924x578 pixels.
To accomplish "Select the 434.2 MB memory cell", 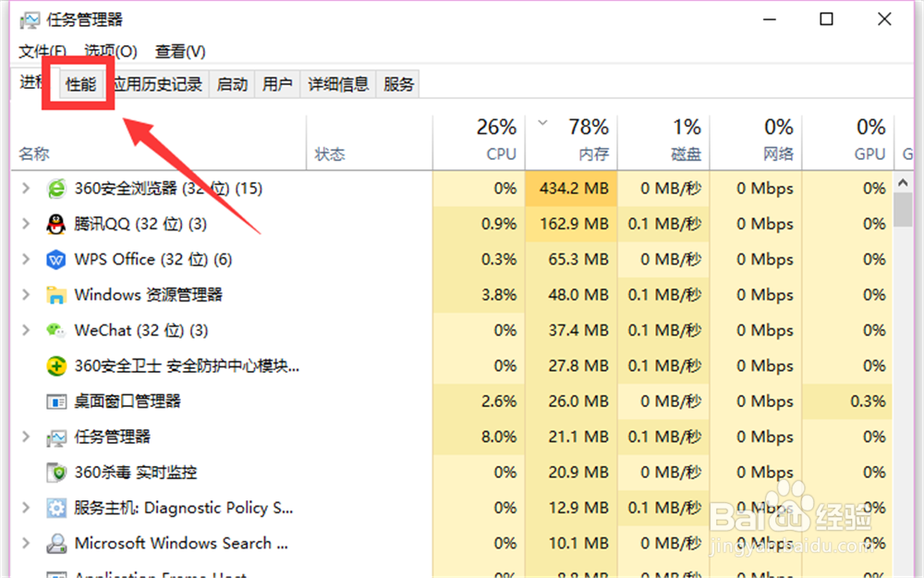I will 572,189.
